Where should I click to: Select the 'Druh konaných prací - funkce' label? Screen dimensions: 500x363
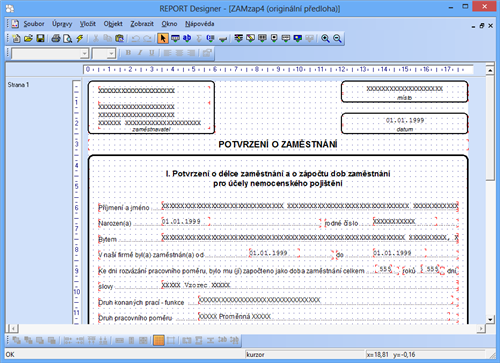click(x=141, y=303)
